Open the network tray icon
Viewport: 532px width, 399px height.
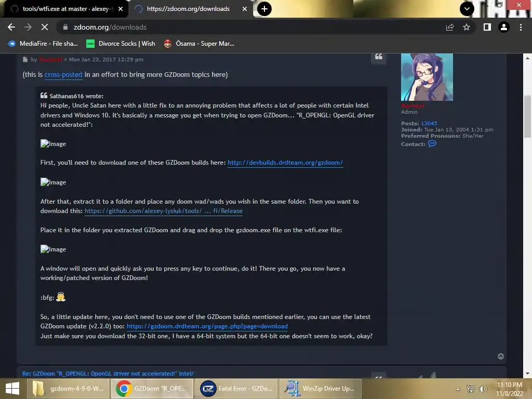tap(471, 389)
